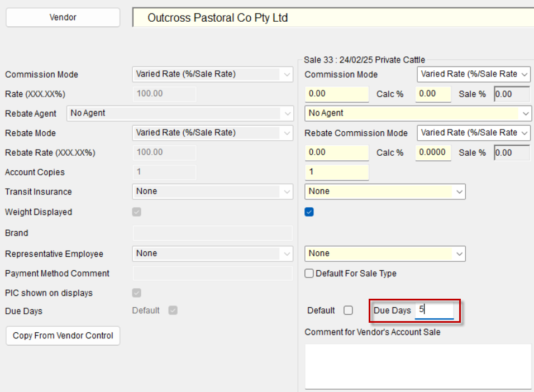
Task: Click the rebate Sale % field
Action: pyautogui.click(x=512, y=152)
